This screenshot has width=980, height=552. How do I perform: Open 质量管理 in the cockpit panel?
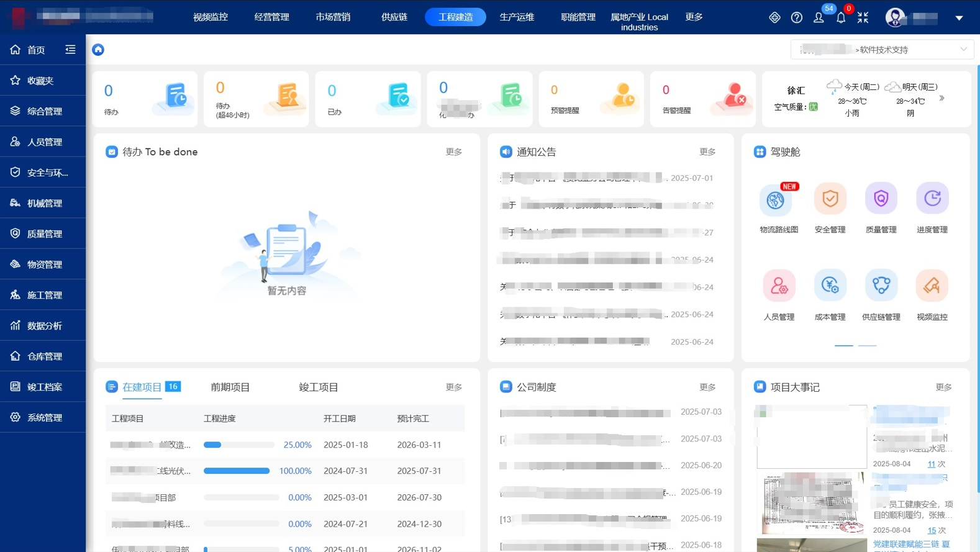click(x=881, y=199)
